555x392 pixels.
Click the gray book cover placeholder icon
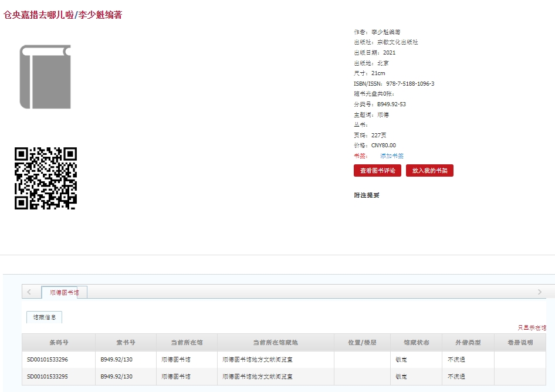point(45,76)
